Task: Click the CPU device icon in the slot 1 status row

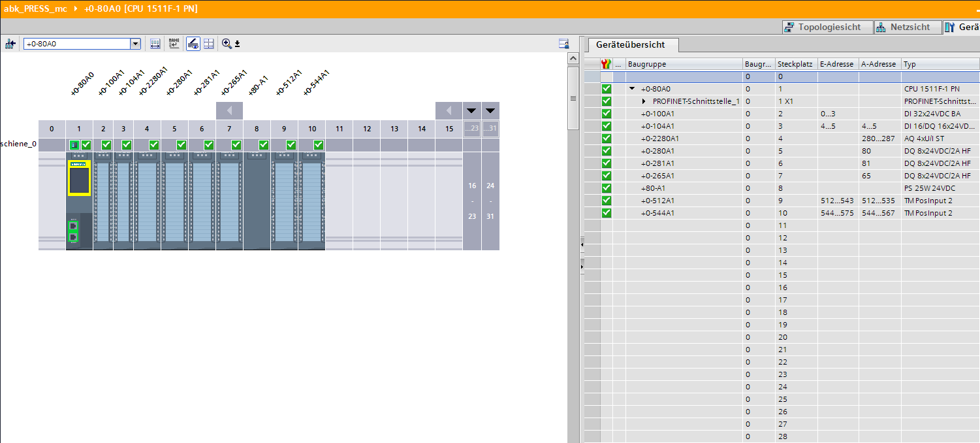Action: coord(74,145)
